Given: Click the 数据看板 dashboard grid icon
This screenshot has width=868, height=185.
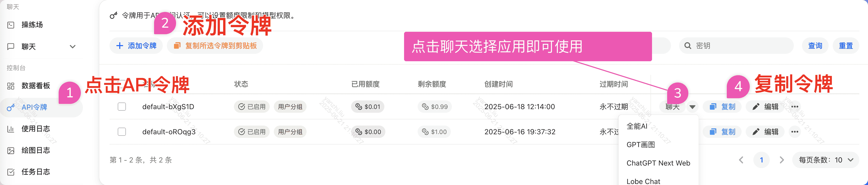Looking at the screenshot, I should pyautogui.click(x=11, y=86).
